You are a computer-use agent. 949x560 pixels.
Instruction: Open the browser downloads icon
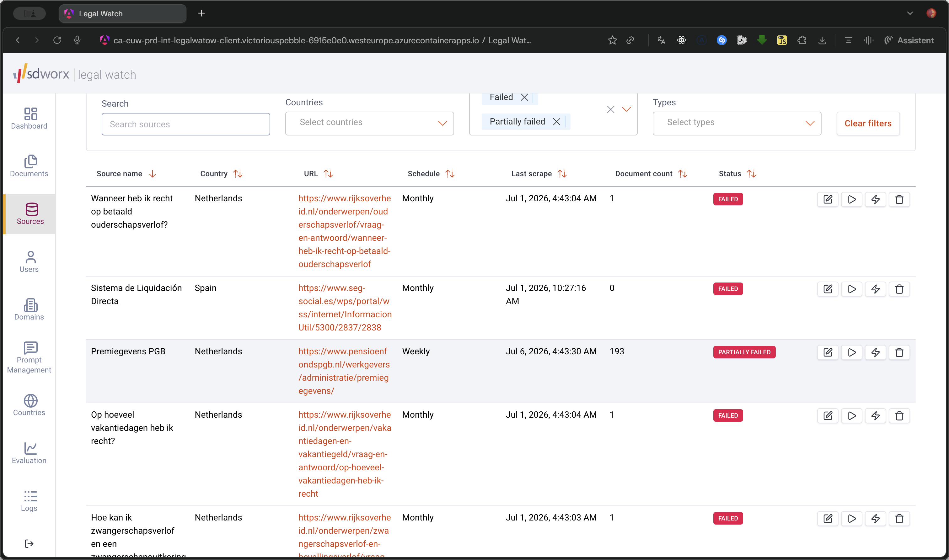click(822, 40)
